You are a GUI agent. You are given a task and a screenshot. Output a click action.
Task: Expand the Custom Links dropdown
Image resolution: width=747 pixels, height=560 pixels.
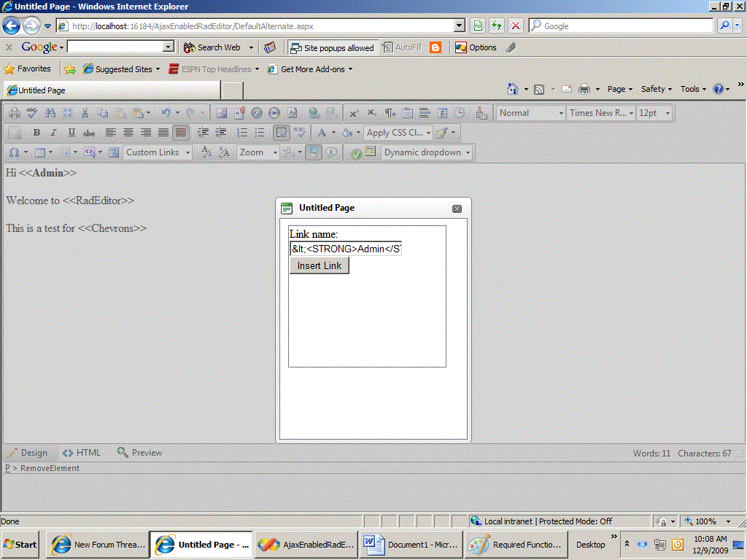pyautogui.click(x=158, y=152)
